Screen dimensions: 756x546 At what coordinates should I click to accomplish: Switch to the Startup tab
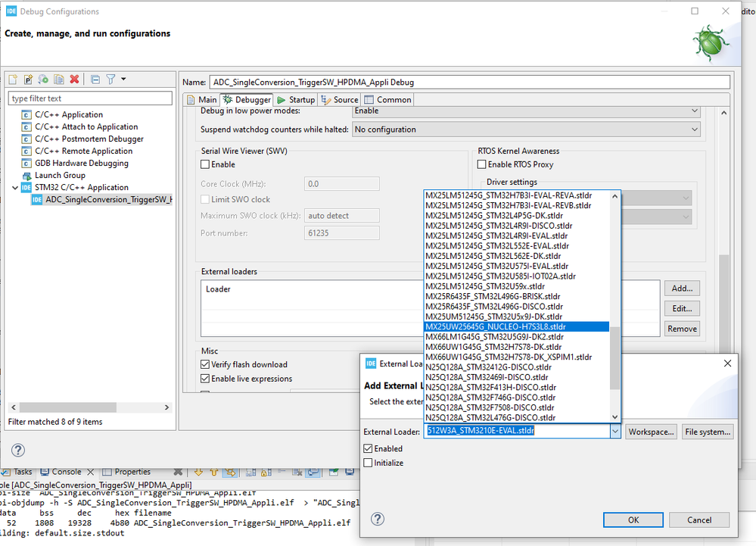(x=295, y=99)
